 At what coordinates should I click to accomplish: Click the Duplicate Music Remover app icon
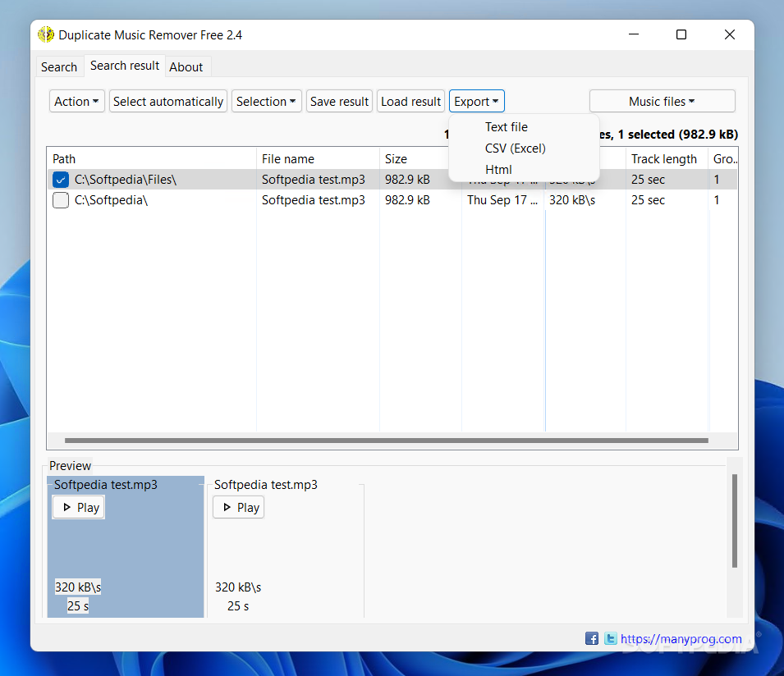46,34
